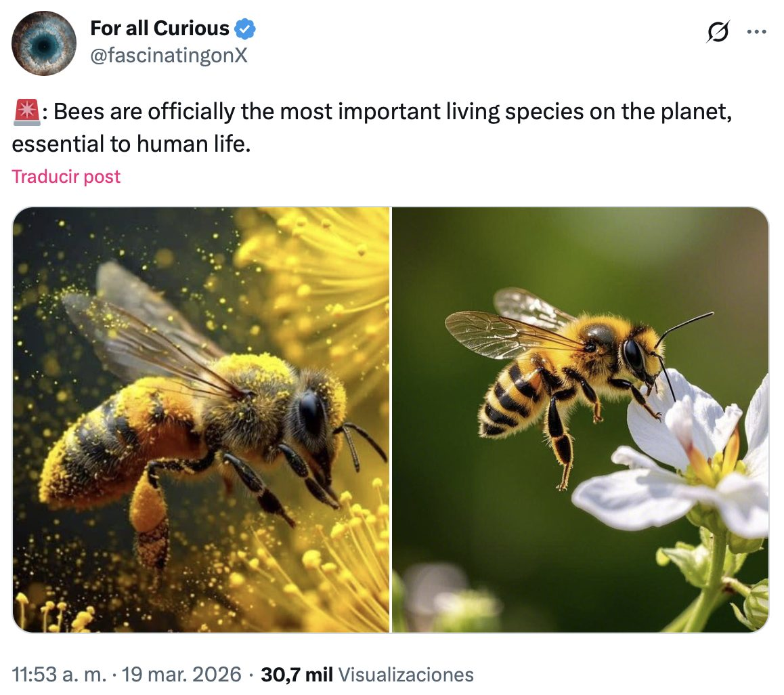Click the display name For all Curious

click(x=160, y=28)
